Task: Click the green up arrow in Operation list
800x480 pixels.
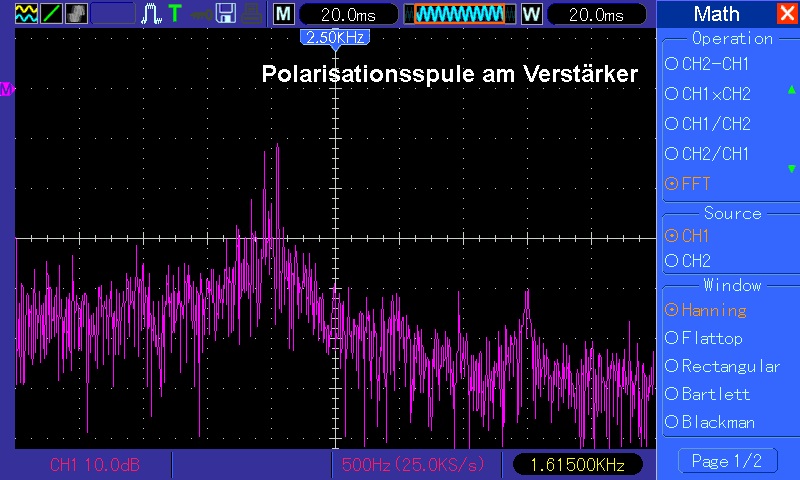Action: point(791,90)
